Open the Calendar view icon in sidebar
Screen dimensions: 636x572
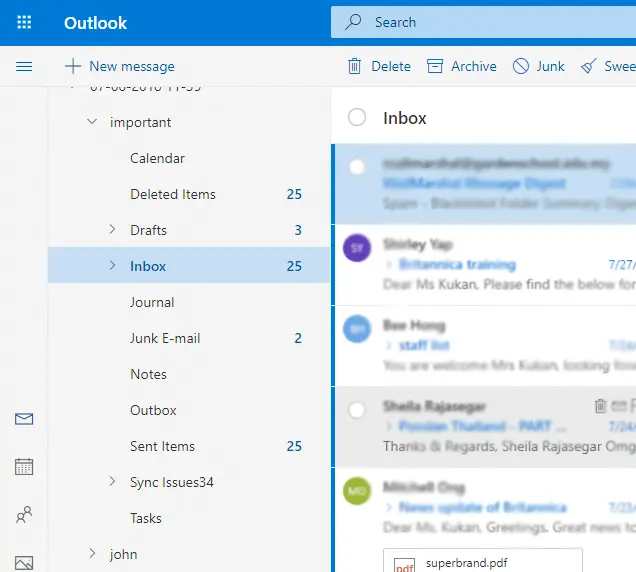[24, 466]
